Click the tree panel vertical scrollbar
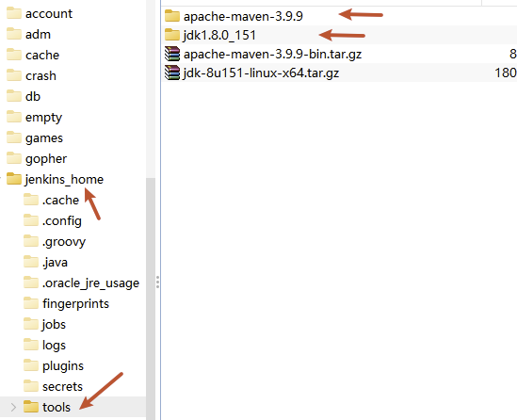 coord(151,299)
